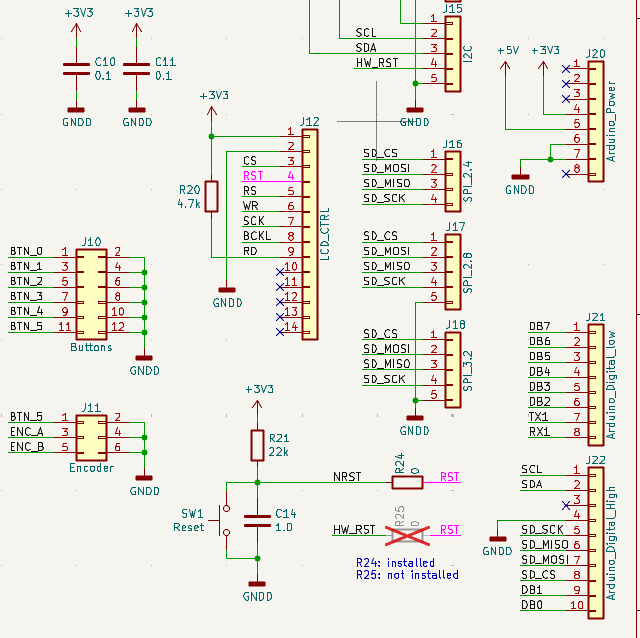Click resistor R24 on NRST line
The image size is (640, 638).
406,483
